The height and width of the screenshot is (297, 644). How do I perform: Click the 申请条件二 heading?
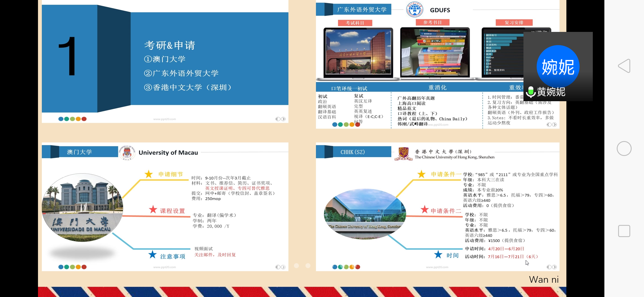(x=446, y=211)
